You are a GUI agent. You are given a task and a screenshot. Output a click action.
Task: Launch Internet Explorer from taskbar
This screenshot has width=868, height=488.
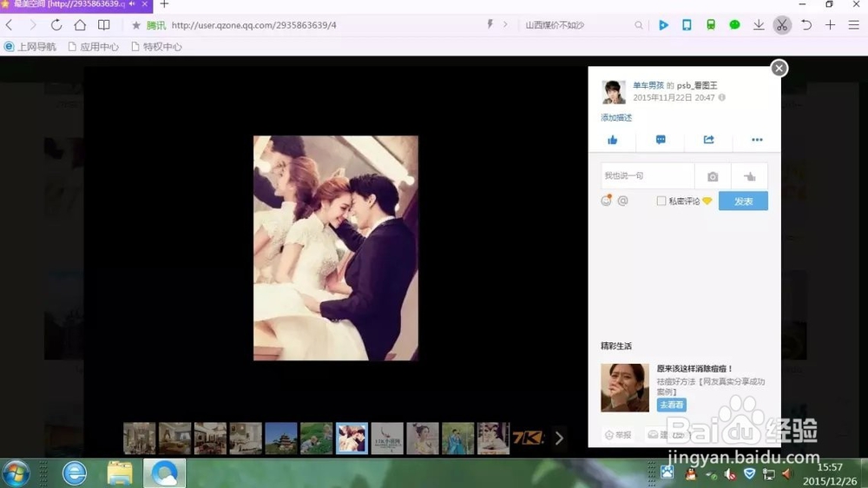point(75,473)
